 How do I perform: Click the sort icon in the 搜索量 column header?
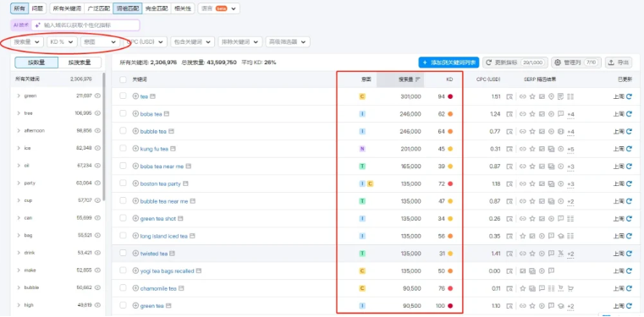pos(418,79)
